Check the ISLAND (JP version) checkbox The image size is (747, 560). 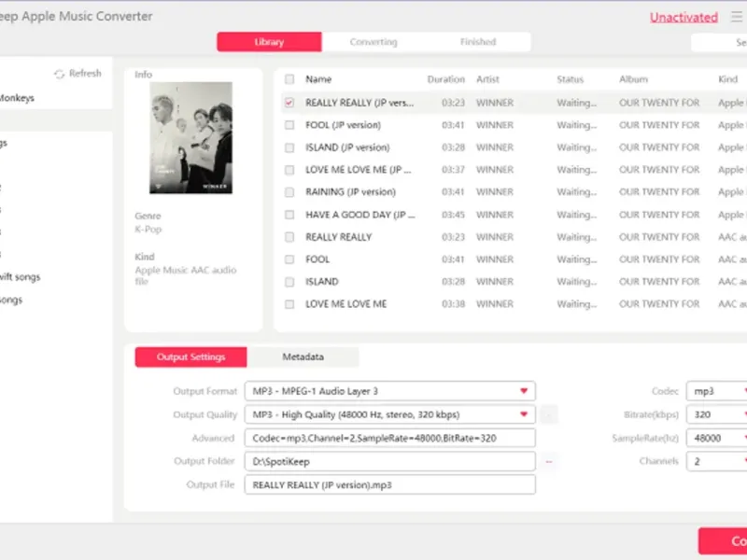coord(289,147)
